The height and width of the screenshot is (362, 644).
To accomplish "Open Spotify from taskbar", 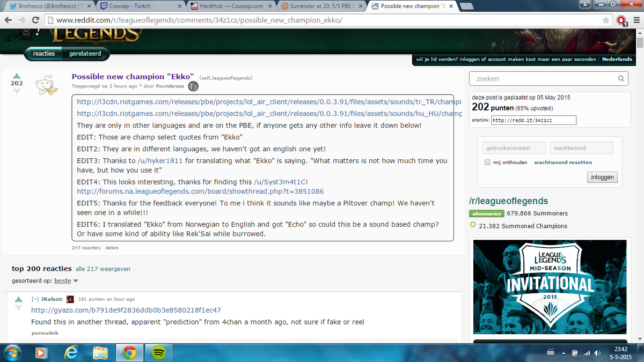I will pyautogui.click(x=158, y=352).
